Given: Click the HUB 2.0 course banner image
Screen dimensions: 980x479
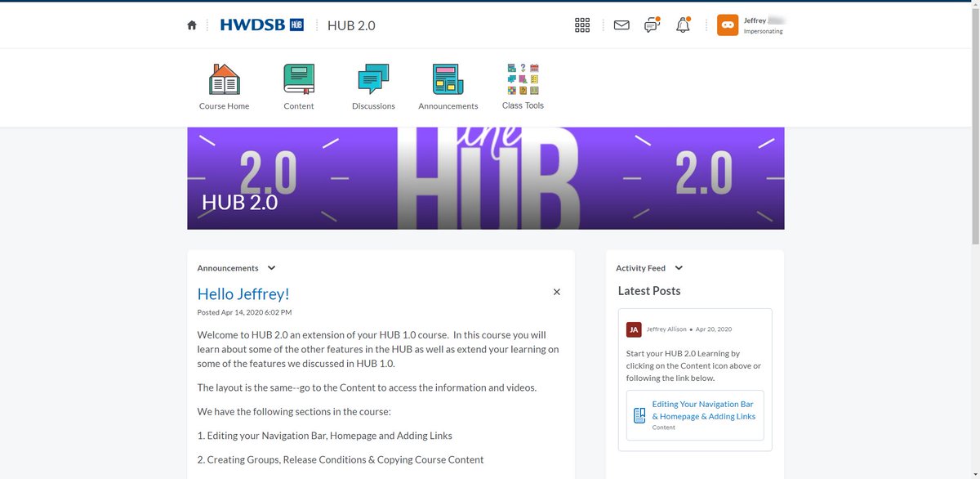Looking at the screenshot, I should point(485,178).
